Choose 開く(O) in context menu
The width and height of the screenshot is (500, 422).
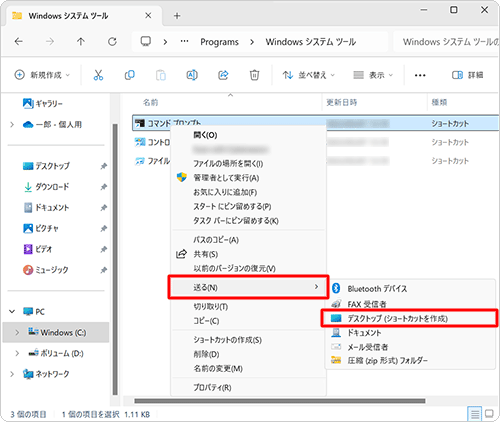(248, 135)
